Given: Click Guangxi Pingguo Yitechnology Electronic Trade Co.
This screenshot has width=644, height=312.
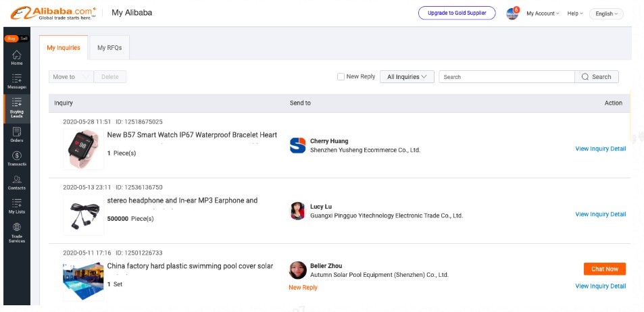Looking at the screenshot, I should tap(387, 215).
